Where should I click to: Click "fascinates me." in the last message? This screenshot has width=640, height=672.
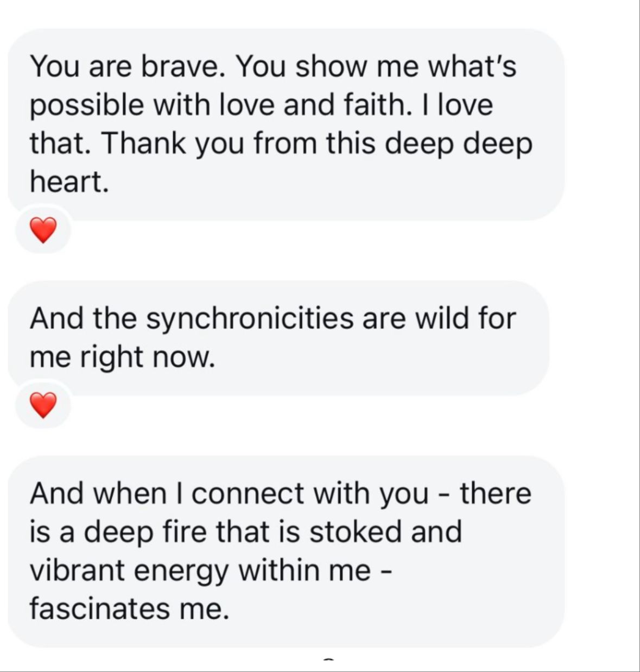pos(129,608)
